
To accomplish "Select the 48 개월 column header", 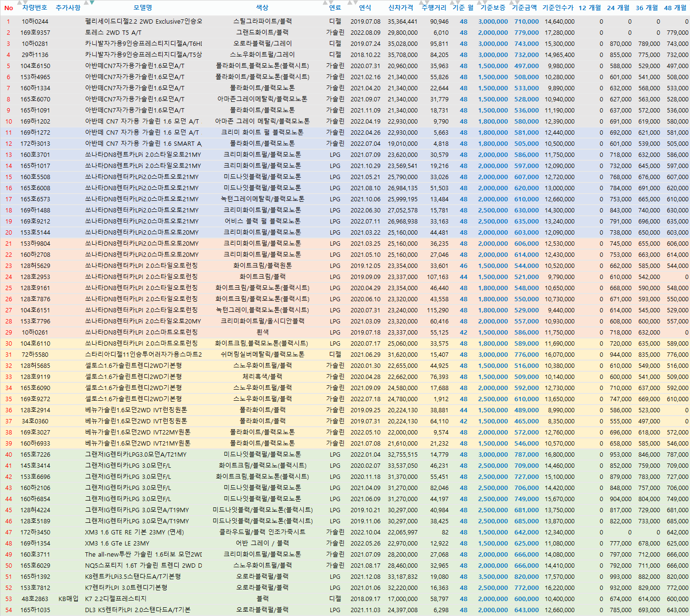I will pyautogui.click(x=676, y=8).
